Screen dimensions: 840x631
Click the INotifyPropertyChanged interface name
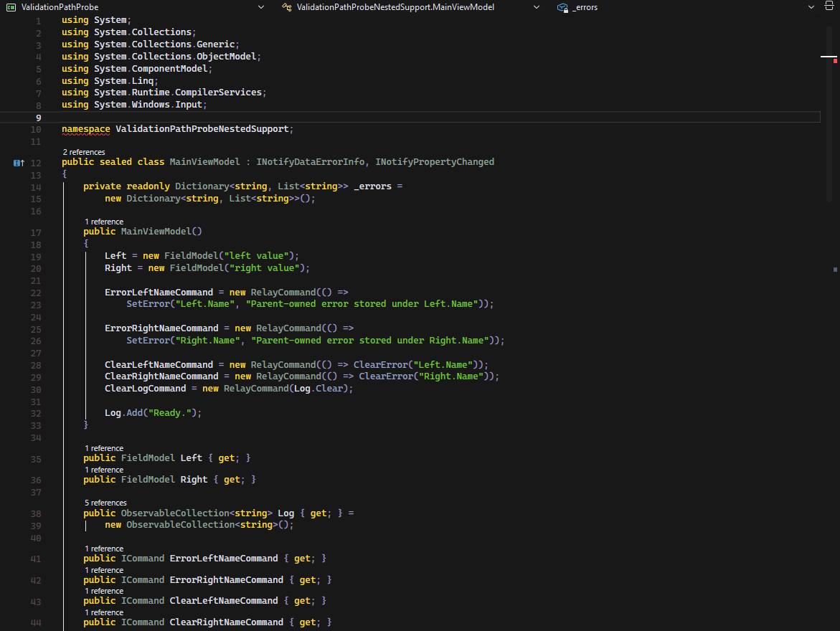pyautogui.click(x=435, y=162)
